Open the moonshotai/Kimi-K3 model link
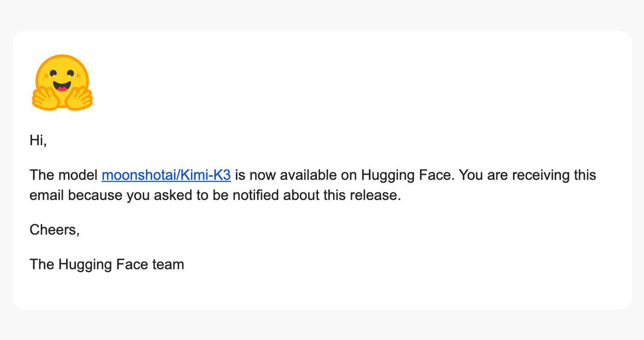The width and height of the screenshot is (644, 340). 166,176
